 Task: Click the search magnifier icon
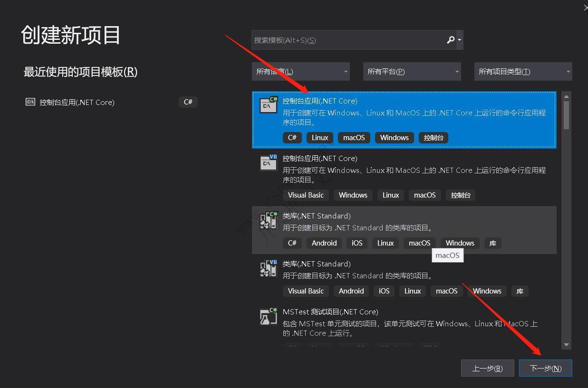pyautogui.click(x=450, y=40)
